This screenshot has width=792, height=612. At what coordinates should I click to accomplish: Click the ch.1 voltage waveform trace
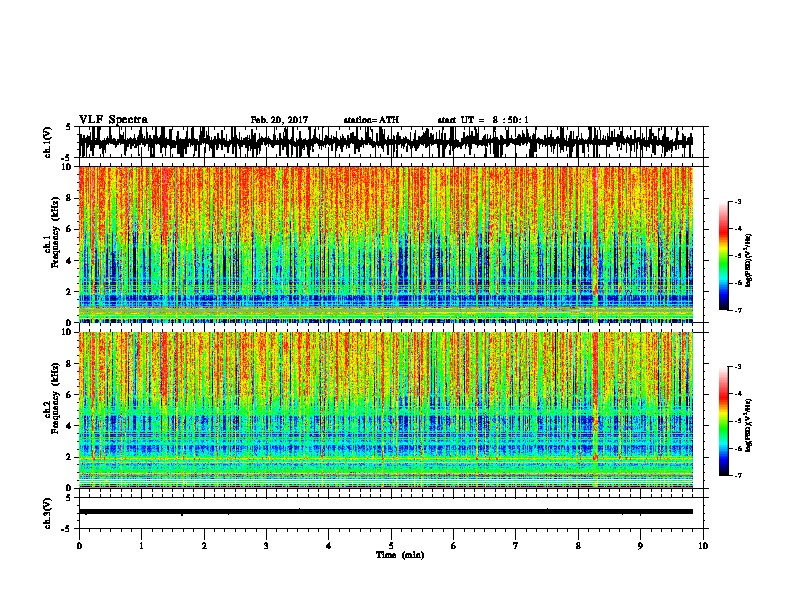tap(385, 142)
